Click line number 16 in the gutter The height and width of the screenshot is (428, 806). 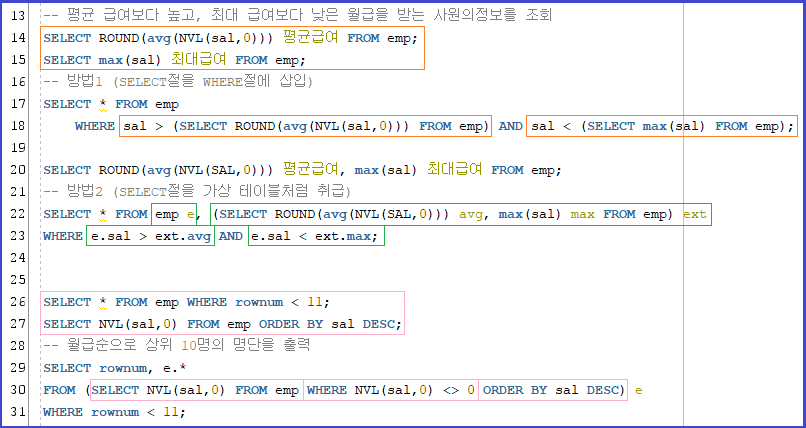(17, 82)
